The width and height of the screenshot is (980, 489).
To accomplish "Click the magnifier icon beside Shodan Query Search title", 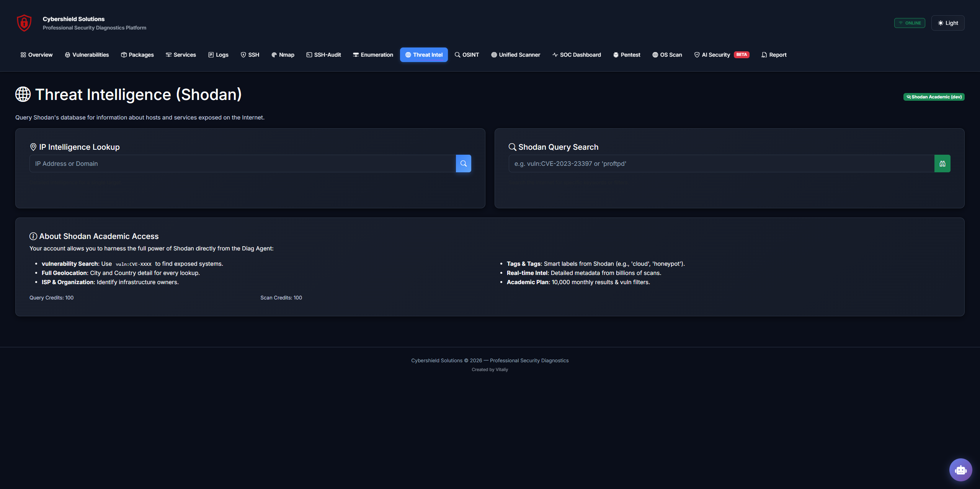I will 513,147.
